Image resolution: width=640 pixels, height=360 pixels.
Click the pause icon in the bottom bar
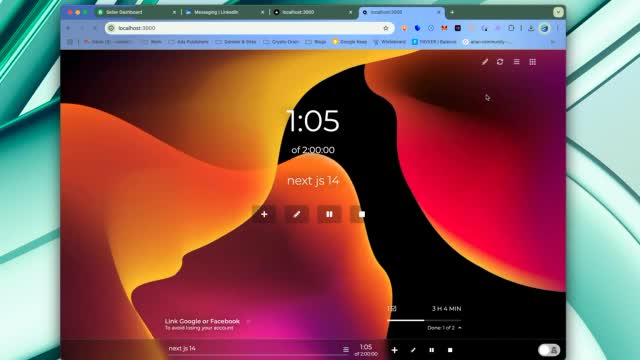click(x=431, y=350)
